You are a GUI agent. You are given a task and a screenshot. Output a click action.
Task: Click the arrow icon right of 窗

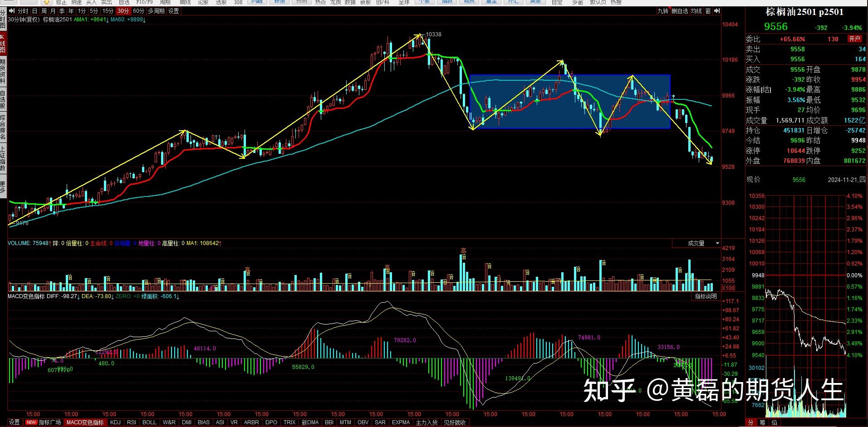716,11
